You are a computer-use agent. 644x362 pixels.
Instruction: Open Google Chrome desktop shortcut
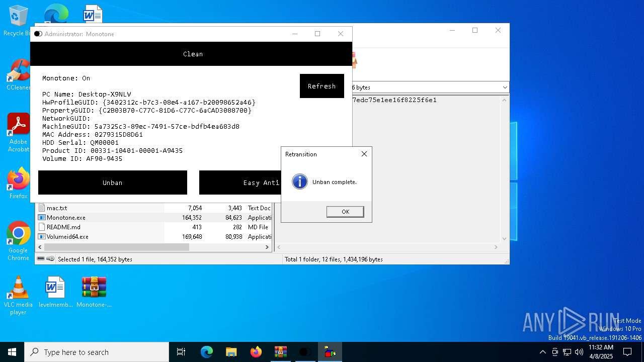tap(18, 241)
